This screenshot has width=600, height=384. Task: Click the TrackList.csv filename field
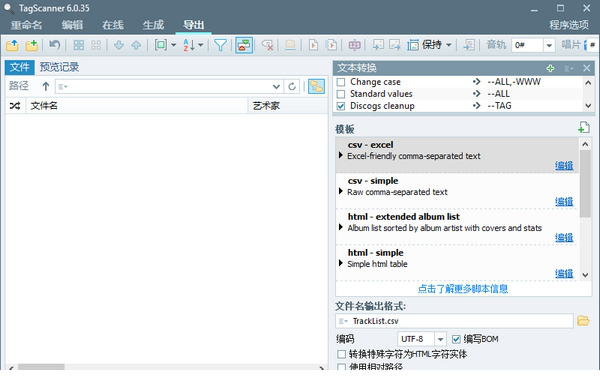(x=454, y=321)
